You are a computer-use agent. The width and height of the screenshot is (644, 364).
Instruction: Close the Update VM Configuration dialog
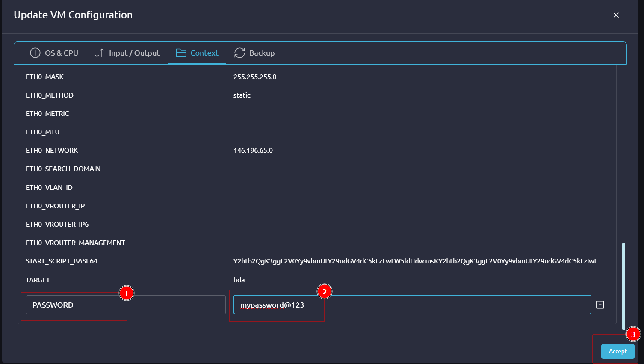[x=616, y=15]
